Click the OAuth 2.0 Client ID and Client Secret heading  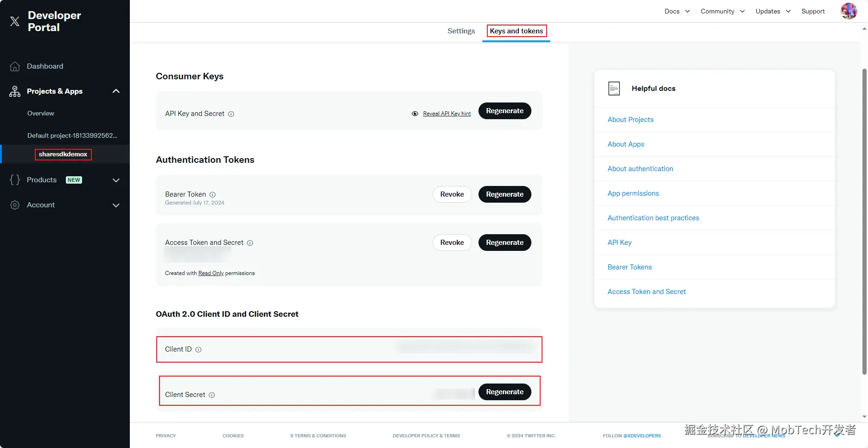[227, 314]
